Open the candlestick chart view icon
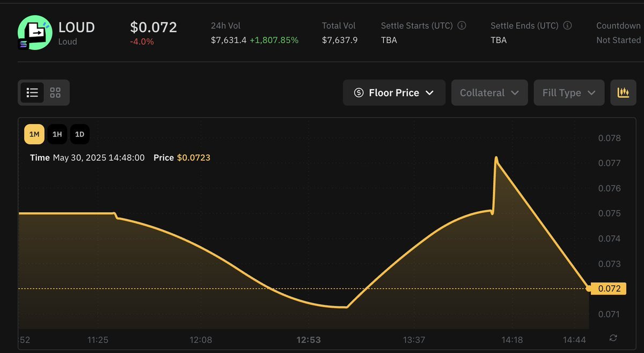This screenshot has height=353, width=644. [x=623, y=92]
